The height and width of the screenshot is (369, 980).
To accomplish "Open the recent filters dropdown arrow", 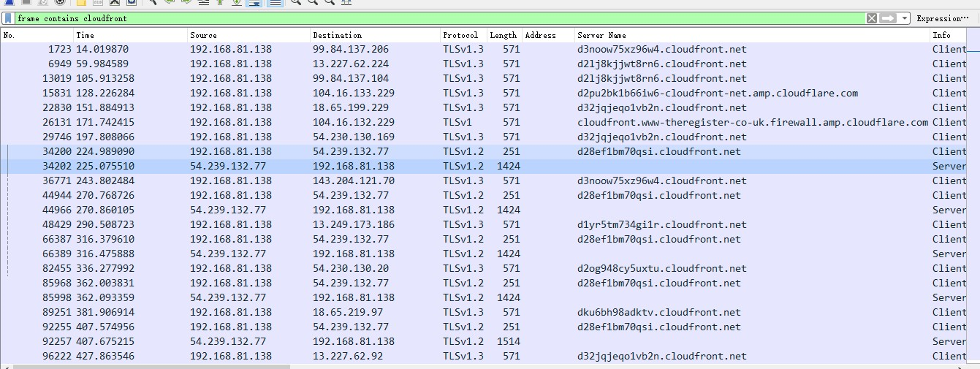I will (x=905, y=18).
